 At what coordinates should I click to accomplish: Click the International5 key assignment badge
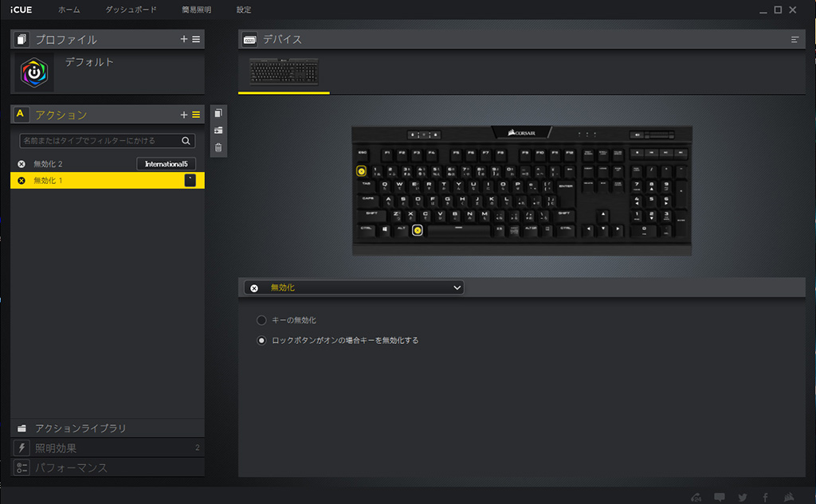pos(166,164)
